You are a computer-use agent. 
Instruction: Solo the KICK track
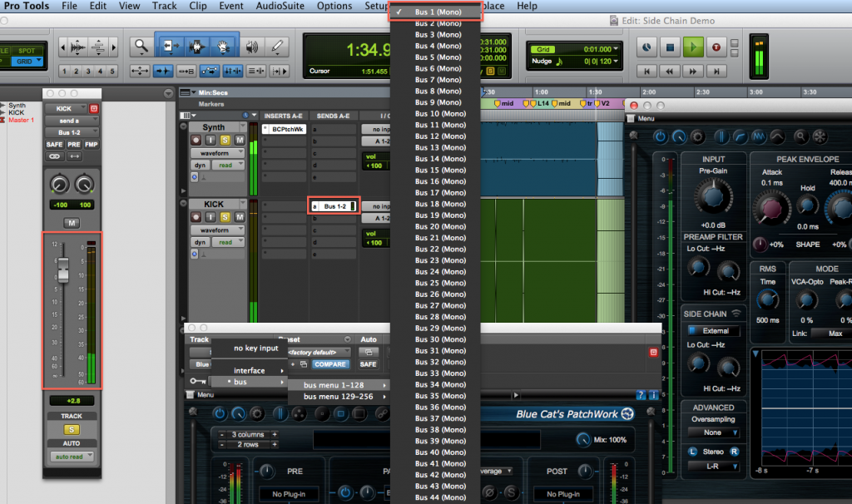pyautogui.click(x=225, y=217)
